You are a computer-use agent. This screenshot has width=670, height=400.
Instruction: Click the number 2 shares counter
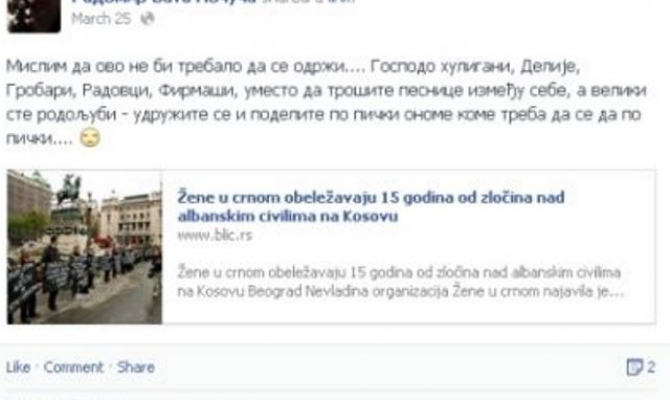651,367
